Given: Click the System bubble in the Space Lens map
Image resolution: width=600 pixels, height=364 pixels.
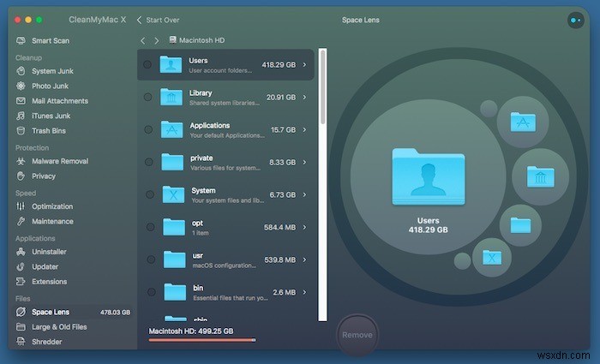Looking at the screenshot, I should (x=492, y=257).
